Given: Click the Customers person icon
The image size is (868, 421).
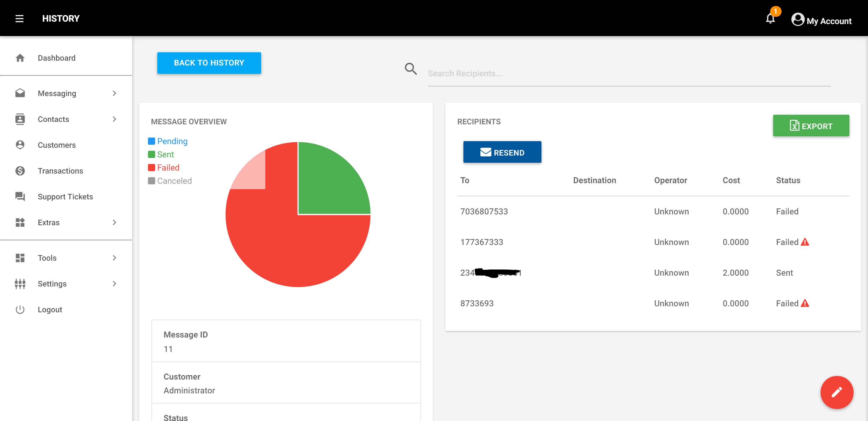Looking at the screenshot, I should coord(20,145).
